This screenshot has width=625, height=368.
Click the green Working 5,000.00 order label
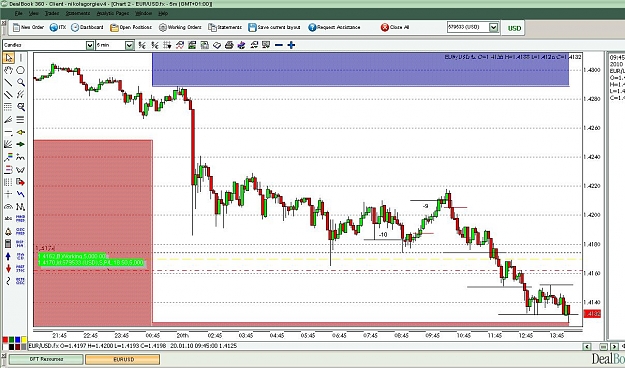coord(72,256)
